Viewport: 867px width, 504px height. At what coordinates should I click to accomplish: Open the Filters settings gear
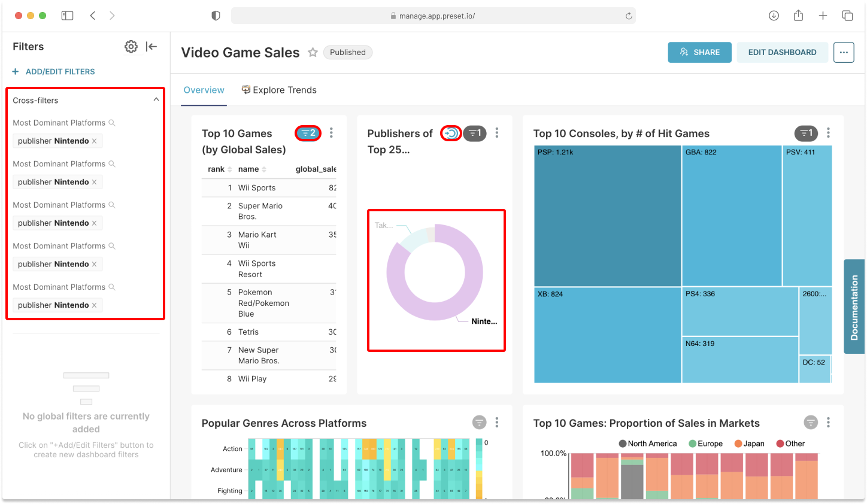click(131, 47)
